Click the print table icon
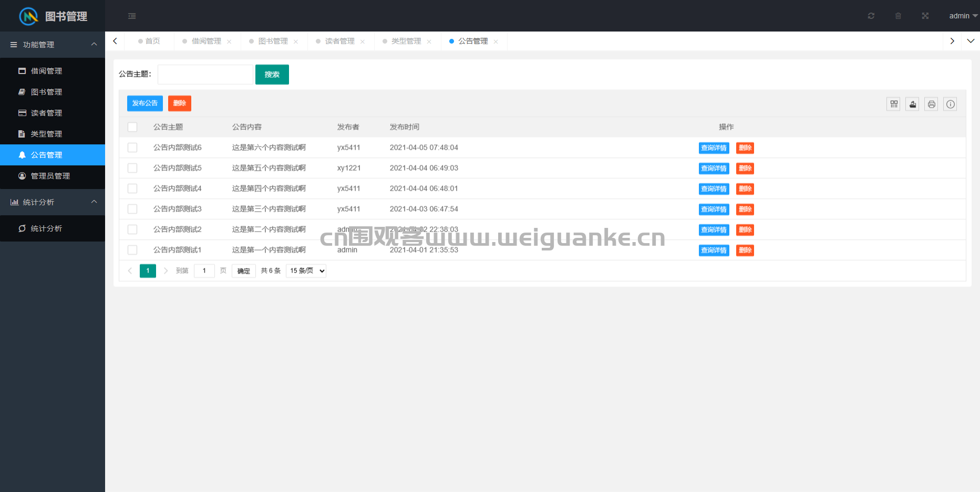The width and height of the screenshot is (980, 492). click(x=932, y=104)
